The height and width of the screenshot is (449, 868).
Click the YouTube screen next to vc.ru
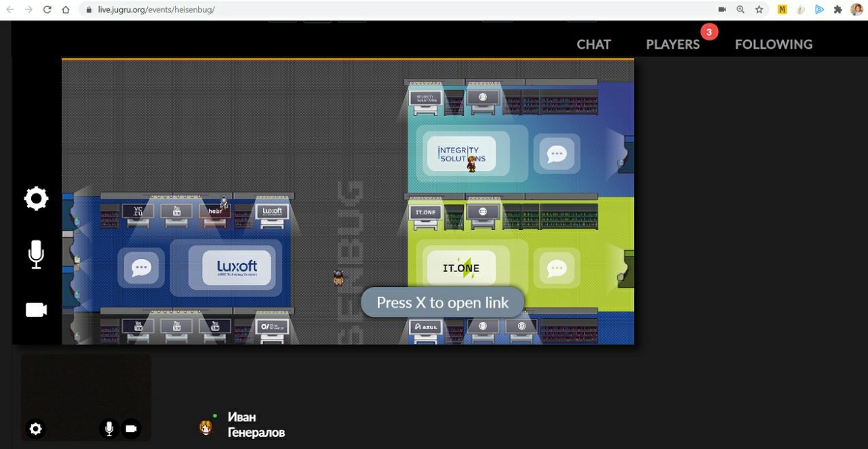click(x=177, y=212)
